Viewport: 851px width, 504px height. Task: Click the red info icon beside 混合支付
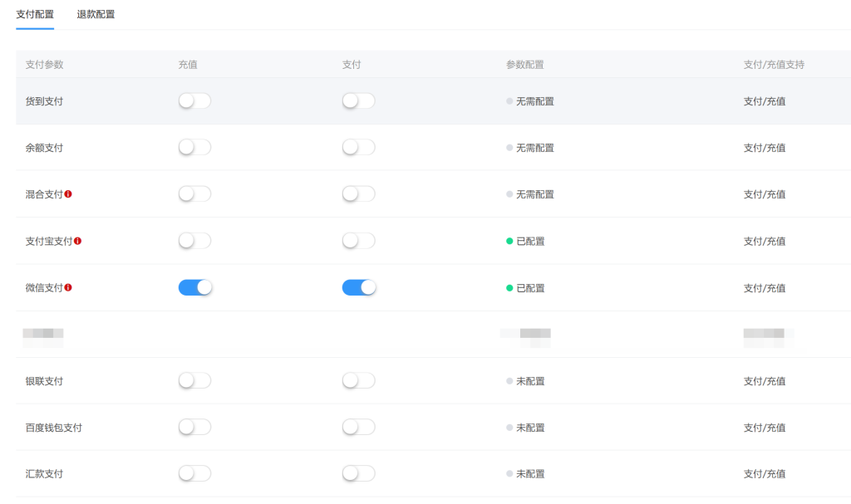[68, 194]
